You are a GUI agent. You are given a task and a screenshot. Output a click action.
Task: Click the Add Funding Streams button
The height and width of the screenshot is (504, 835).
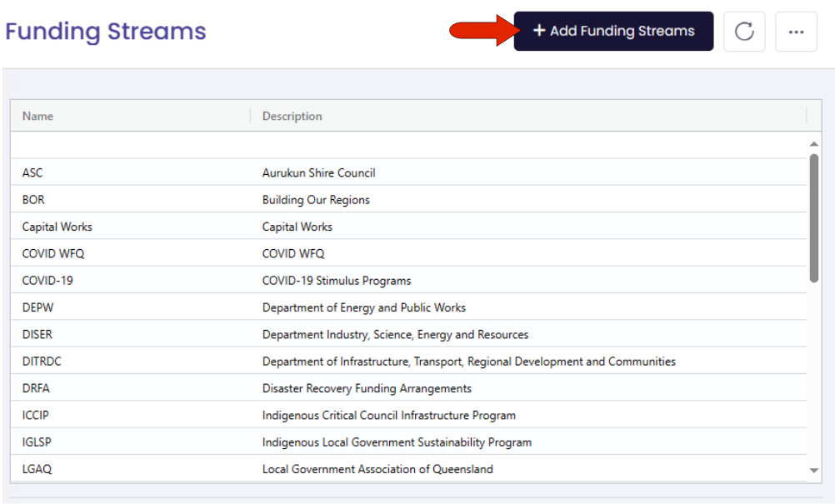click(x=613, y=32)
